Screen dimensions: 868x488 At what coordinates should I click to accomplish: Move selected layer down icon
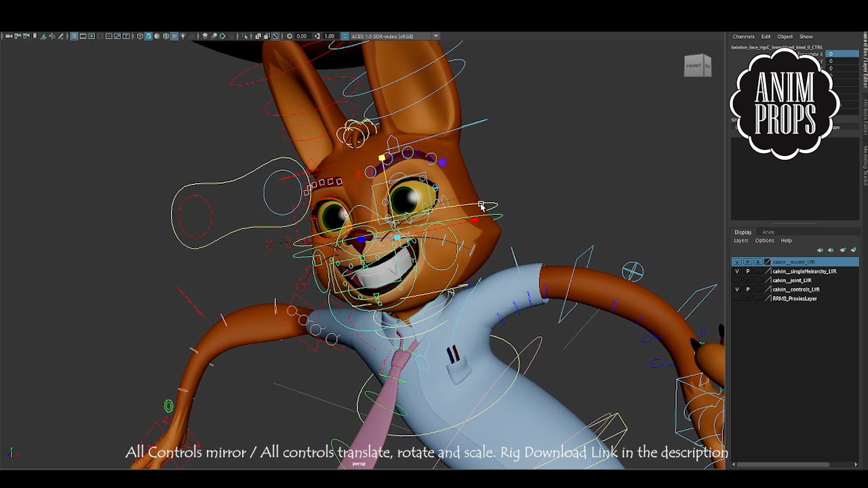coord(831,250)
